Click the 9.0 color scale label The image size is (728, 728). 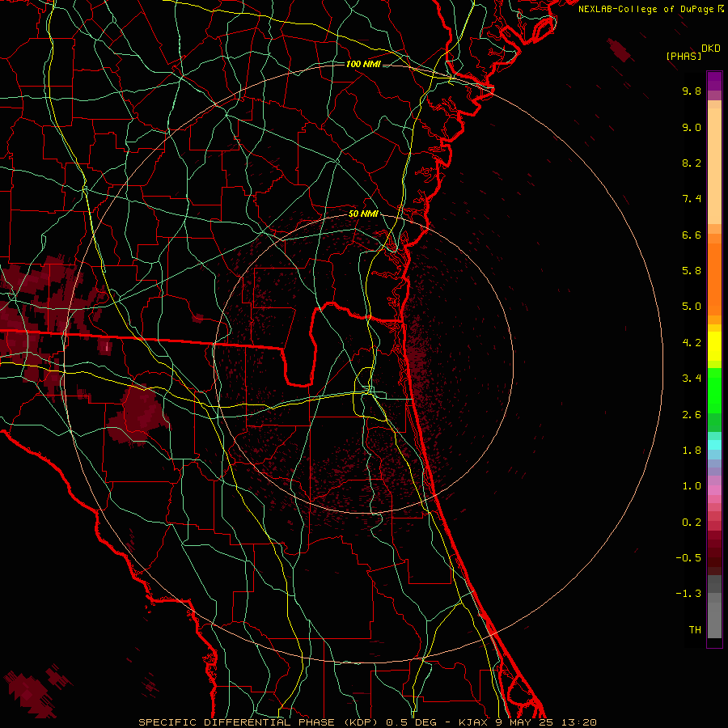click(692, 127)
